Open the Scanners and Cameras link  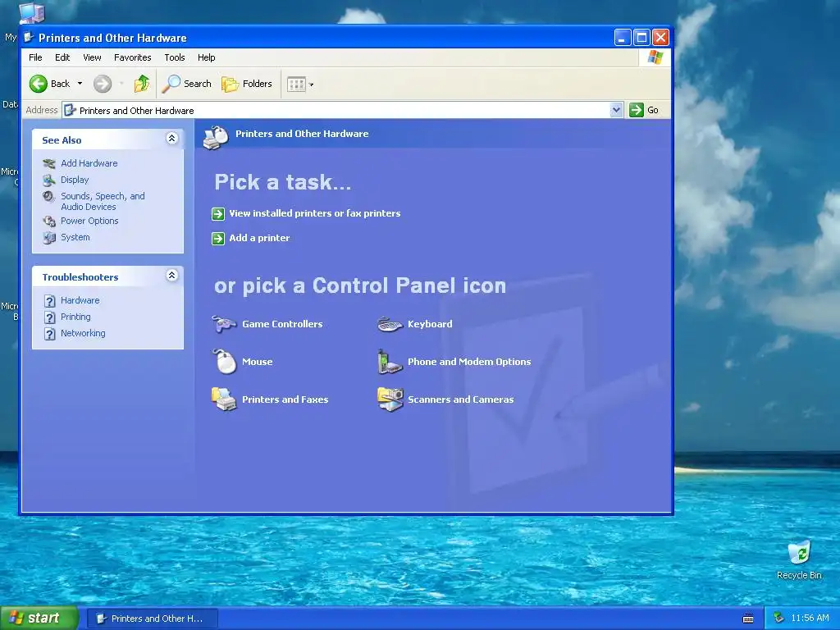tap(461, 399)
